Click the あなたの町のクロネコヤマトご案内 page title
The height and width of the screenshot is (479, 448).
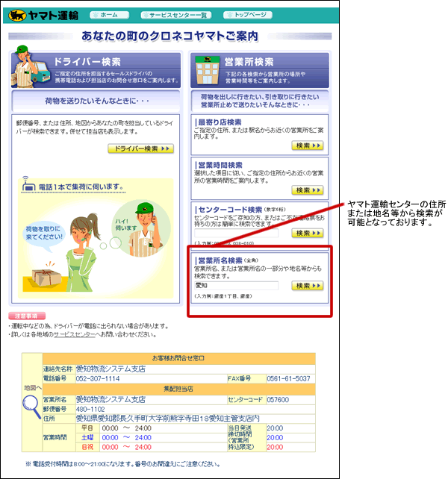point(170,36)
